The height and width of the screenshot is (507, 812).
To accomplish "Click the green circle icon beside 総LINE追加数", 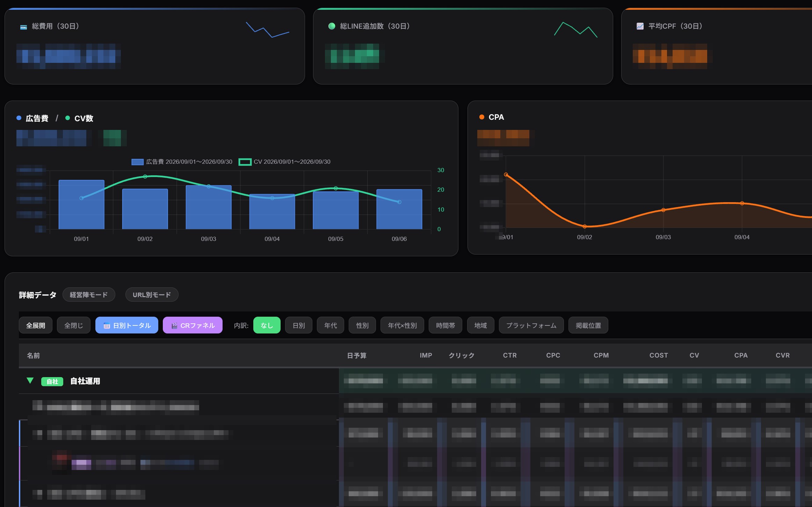I will (332, 26).
